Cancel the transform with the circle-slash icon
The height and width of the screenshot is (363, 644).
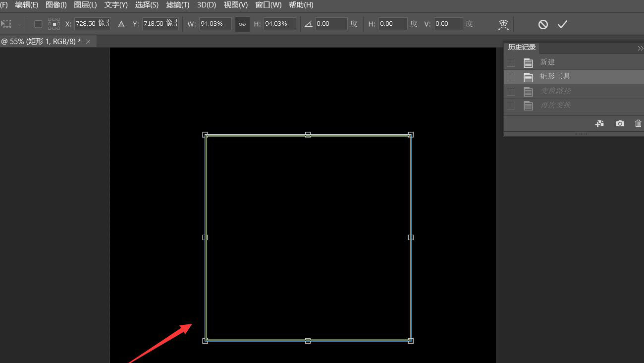(543, 24)
